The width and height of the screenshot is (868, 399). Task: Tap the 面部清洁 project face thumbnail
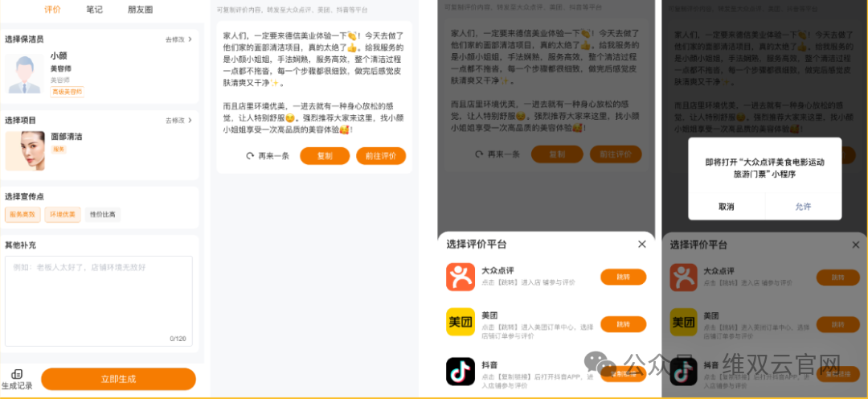[x=25, y=150]
